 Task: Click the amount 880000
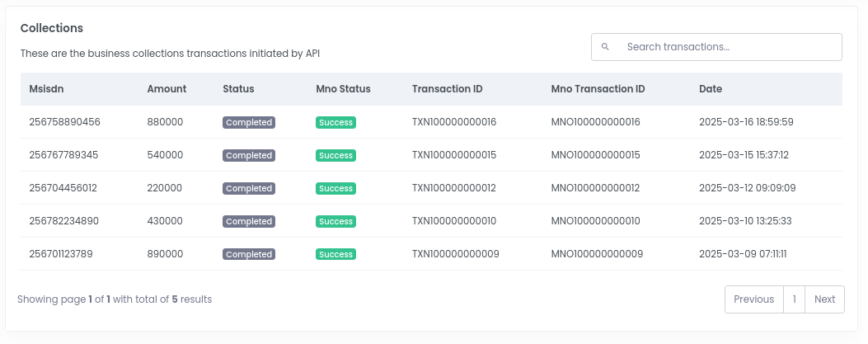coord(165,122)
